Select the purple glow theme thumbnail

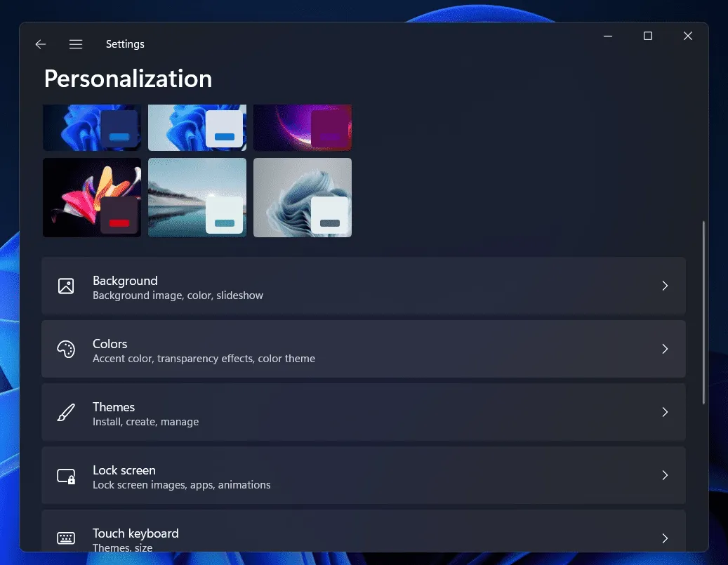303,127
